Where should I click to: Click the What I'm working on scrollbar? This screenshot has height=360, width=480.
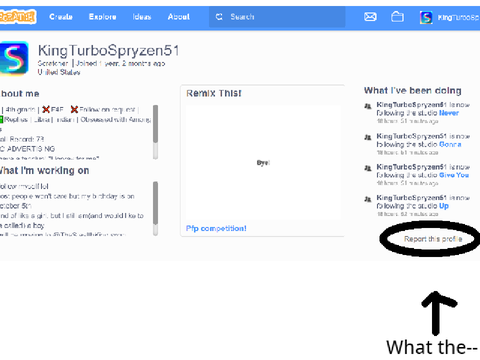(155, 208)
